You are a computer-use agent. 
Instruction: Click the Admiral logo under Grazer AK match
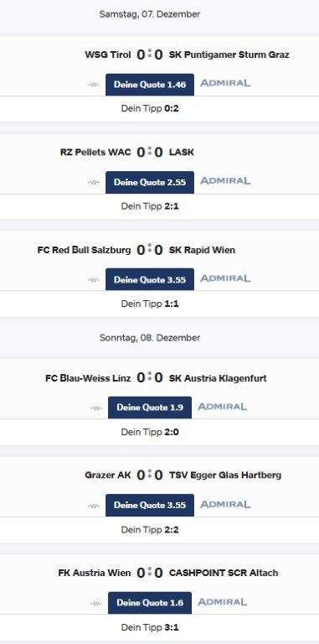point(225,505)
